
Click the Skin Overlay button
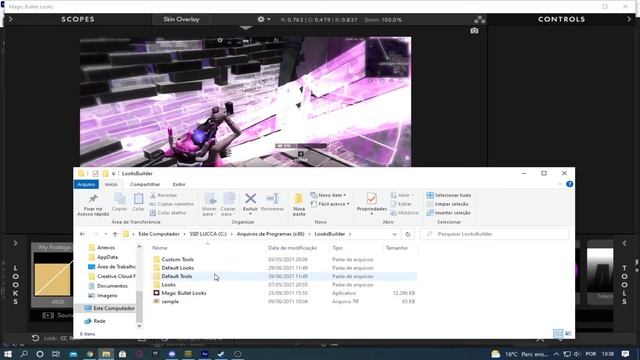181,19
